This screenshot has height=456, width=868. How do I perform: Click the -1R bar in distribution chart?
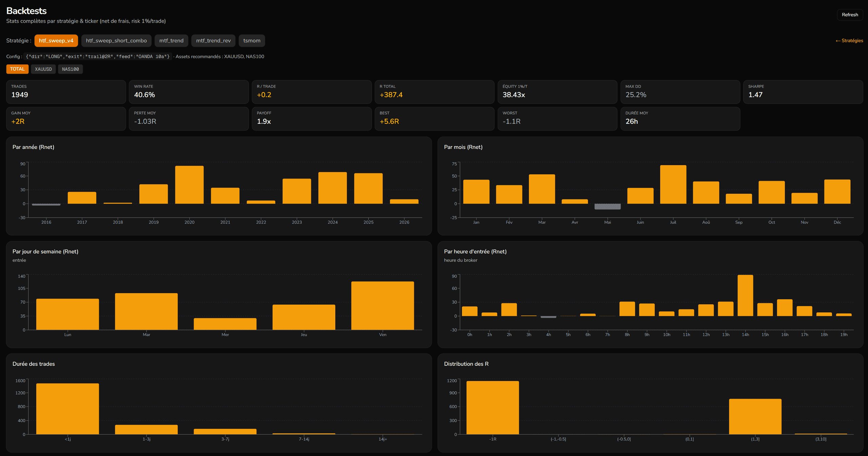(493, 407)
